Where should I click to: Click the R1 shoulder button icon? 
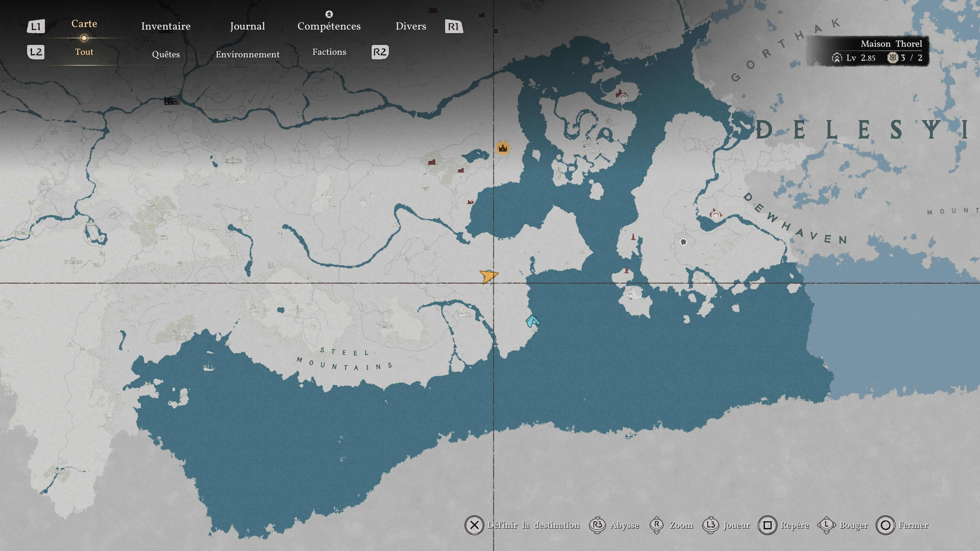click(x=454, y=26)
